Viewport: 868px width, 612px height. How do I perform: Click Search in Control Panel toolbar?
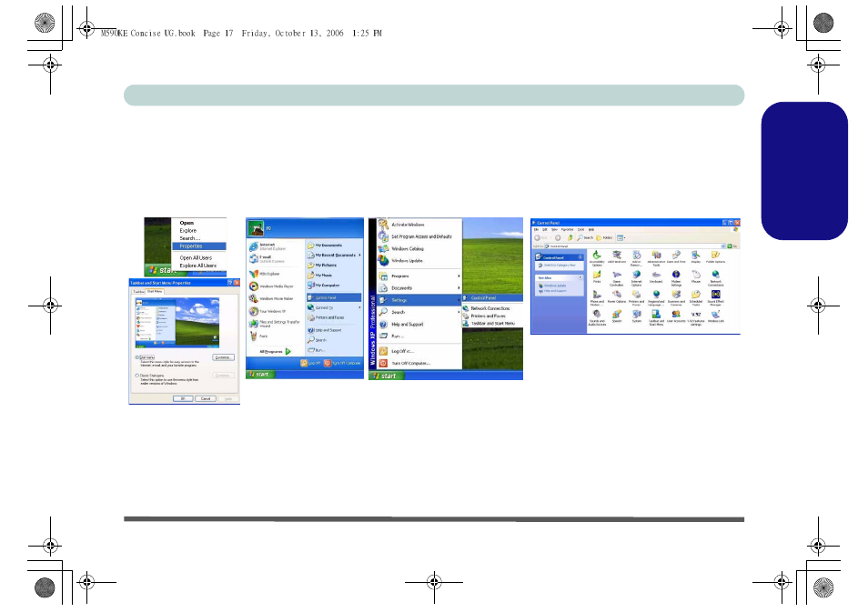585,237
